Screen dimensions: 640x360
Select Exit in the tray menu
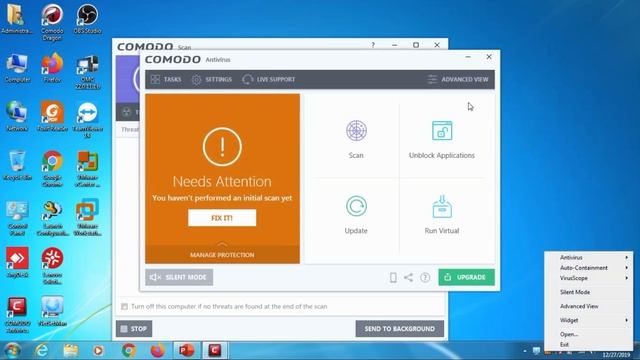click(590, 344)
